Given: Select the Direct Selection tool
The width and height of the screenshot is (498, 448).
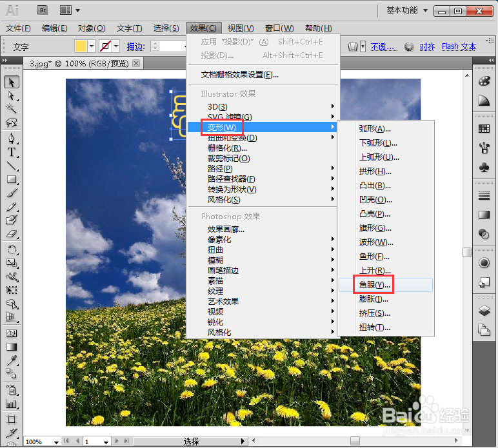Looking at the screenshot, I should coord(12,95).
